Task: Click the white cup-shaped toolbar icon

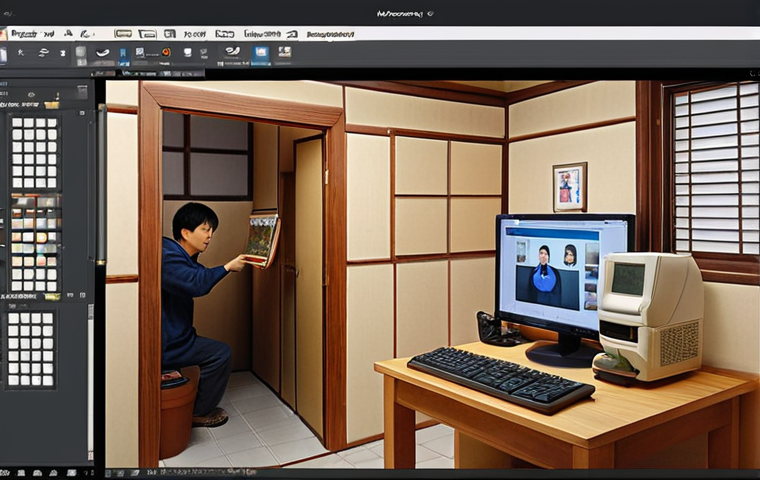Action: click(188, 52)
